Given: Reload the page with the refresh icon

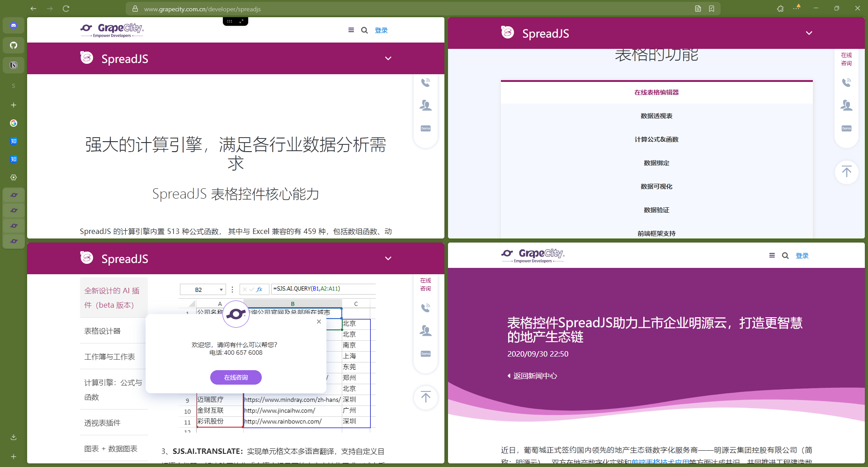Looking at the screenshot, I should (x=66, y=9).
